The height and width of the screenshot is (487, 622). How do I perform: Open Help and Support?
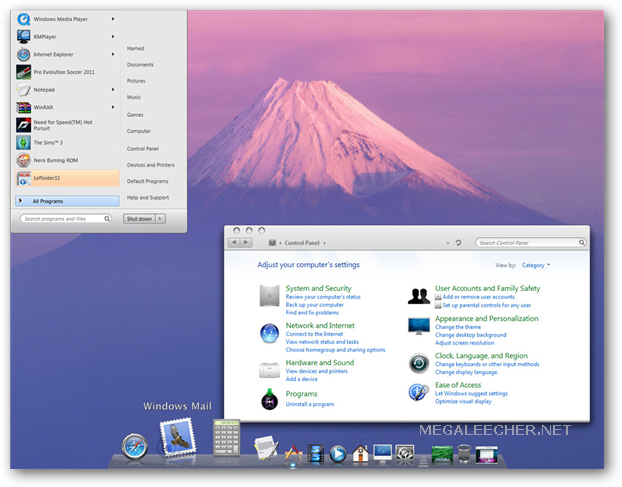148,197
